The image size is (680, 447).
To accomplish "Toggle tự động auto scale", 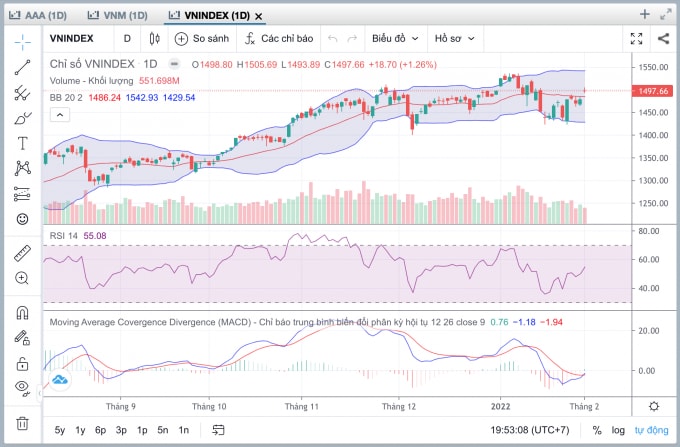I will (651, 430).
